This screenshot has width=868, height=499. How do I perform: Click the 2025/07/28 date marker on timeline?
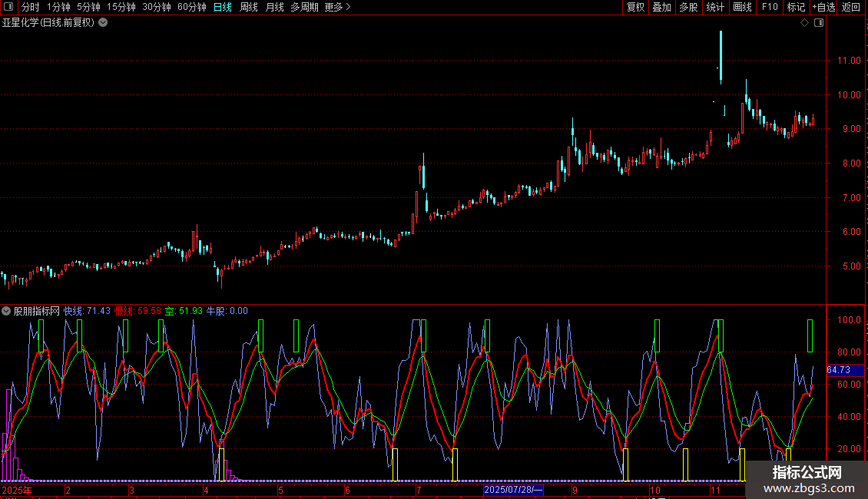tap(513, 490)
